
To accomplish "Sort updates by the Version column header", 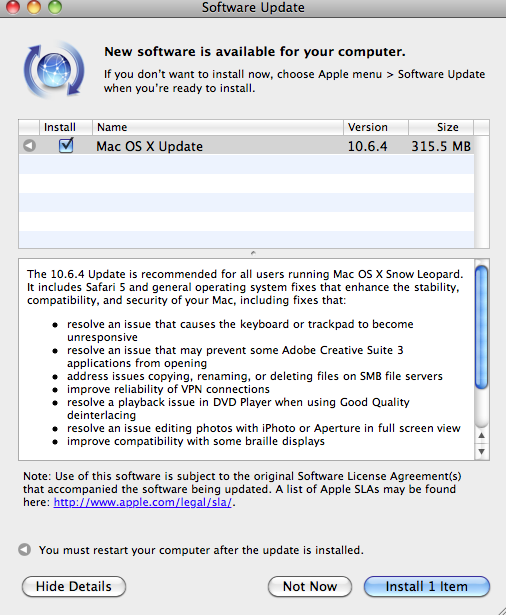I will pyautogui.click(x=376, y=127).
